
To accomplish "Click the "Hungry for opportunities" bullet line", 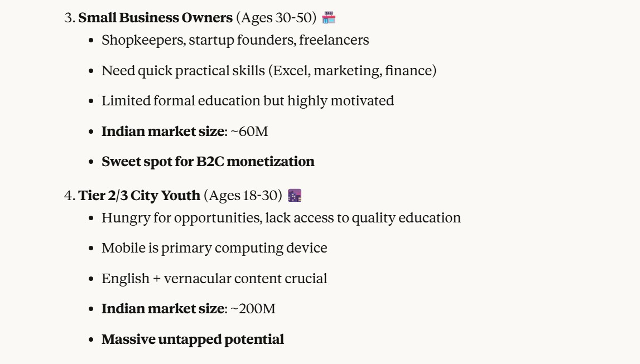I will [281, 217].
